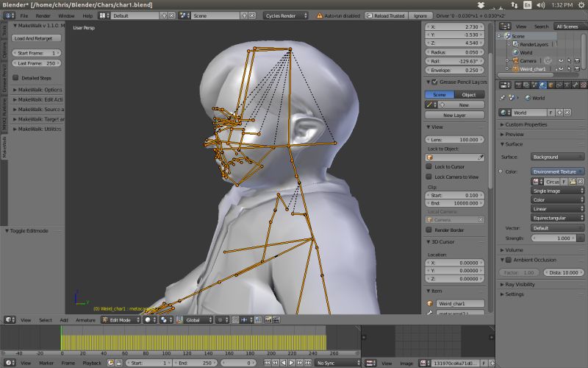The image size is (588, 368).
Task: Click the OpenGL render animation icon
Action: click(x=276, y=319)
